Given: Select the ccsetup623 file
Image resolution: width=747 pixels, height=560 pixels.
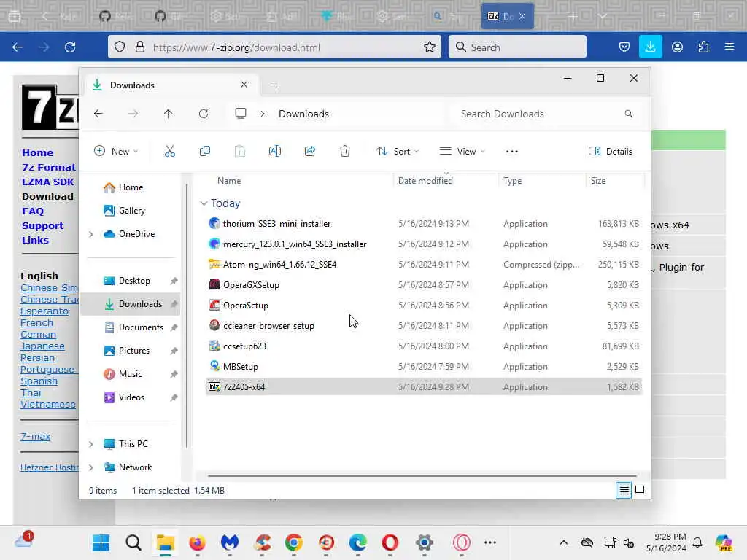Looking at the screenshot, I should (x=424, y=346).
